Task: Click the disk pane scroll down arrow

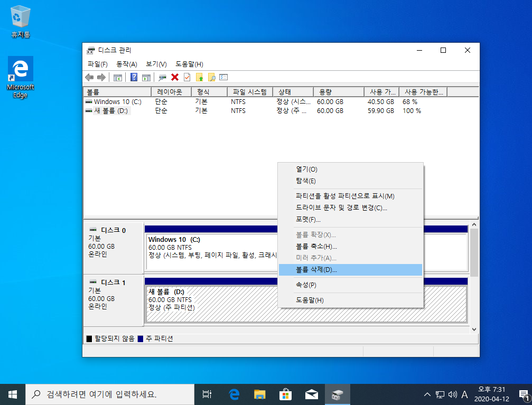Action: tap(474, 329)
